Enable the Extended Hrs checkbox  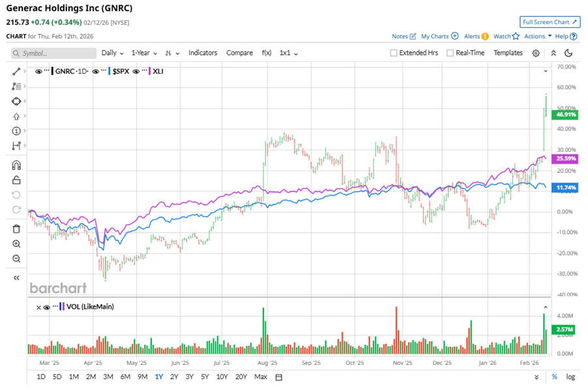coord(393,53)
